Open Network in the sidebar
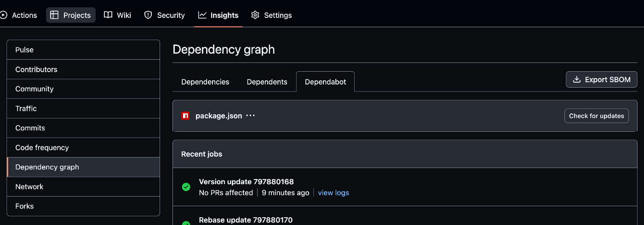Viewport: 644px width, 225px height. coord(83,186)
